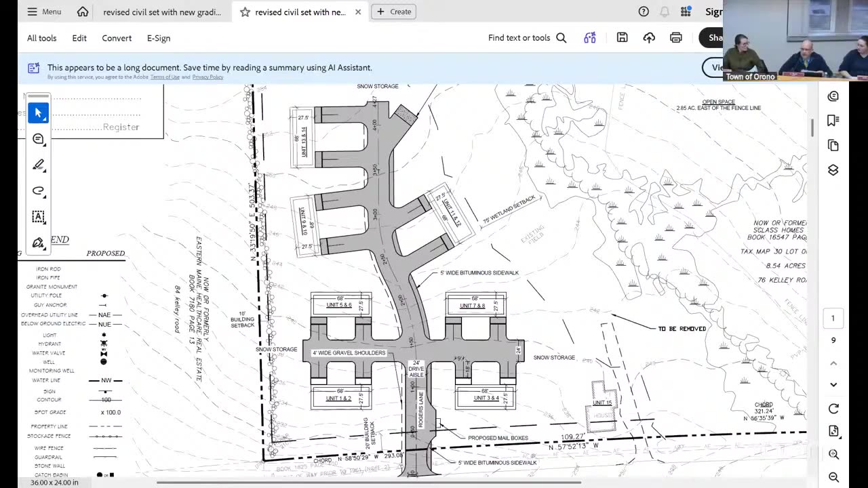Click 'OPEN SPACE' text on the drawing
Image resolution: width=868 pixels, height=488 pixels.
(719, 102)
